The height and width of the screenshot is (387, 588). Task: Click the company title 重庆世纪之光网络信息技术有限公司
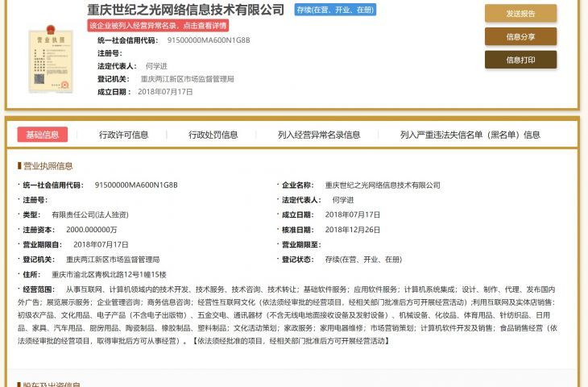click(185, 10)
